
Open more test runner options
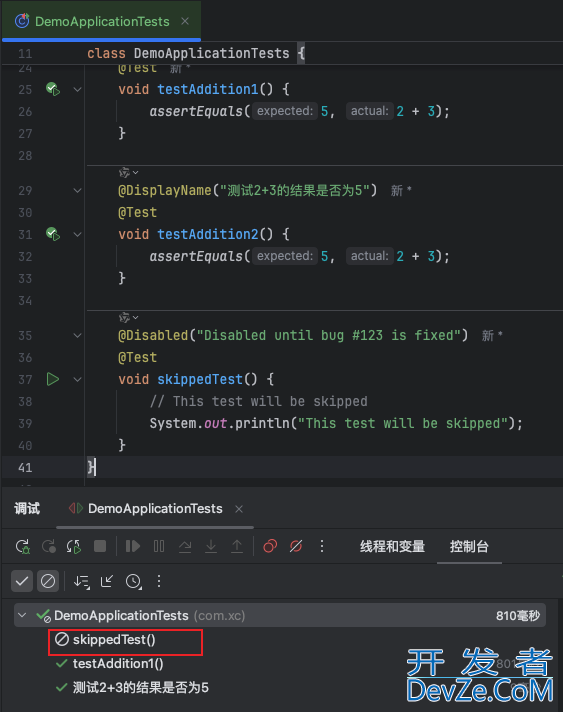(x=158, y=581)
